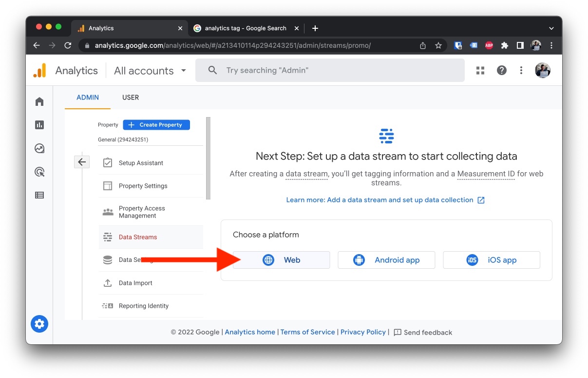
Task: Open the Home icon in left sidebar
Action: pyautogui.click(x=39, y=101)
